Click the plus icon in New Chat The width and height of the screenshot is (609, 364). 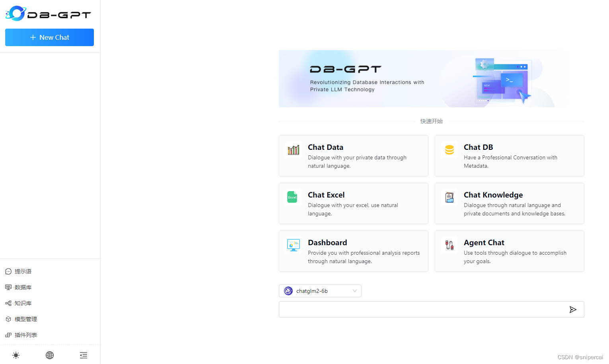[33, 37]
